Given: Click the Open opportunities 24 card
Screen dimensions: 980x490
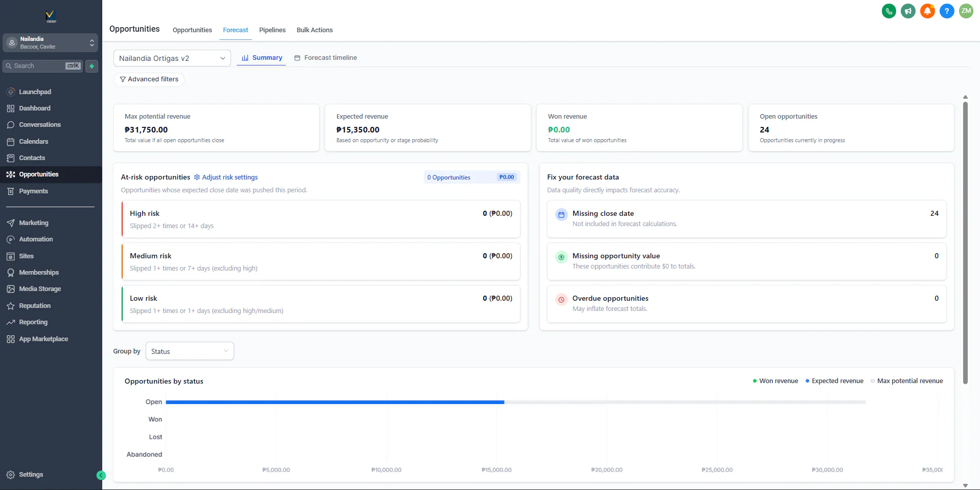Looking at the screenshot, I should click(851, 128).
